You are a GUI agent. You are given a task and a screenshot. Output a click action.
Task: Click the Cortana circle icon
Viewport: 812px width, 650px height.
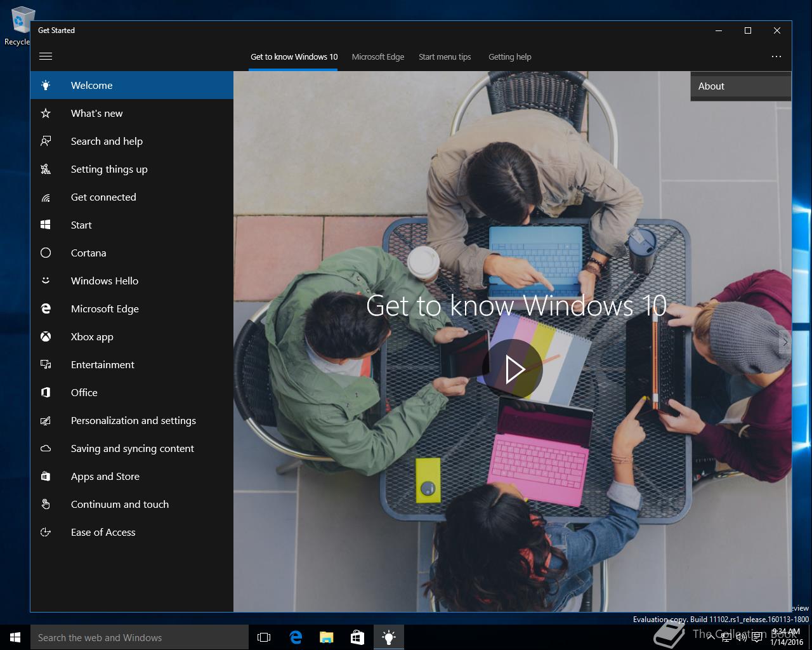click(46, 253)
